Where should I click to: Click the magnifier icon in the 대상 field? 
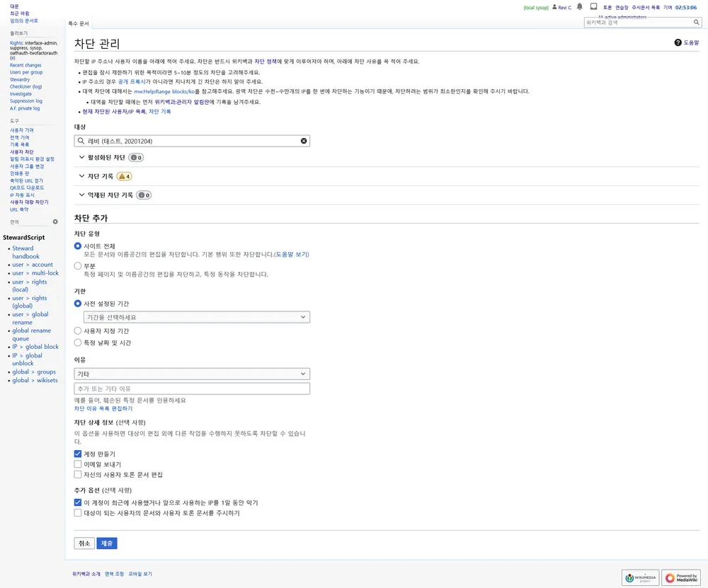[81, 141]
